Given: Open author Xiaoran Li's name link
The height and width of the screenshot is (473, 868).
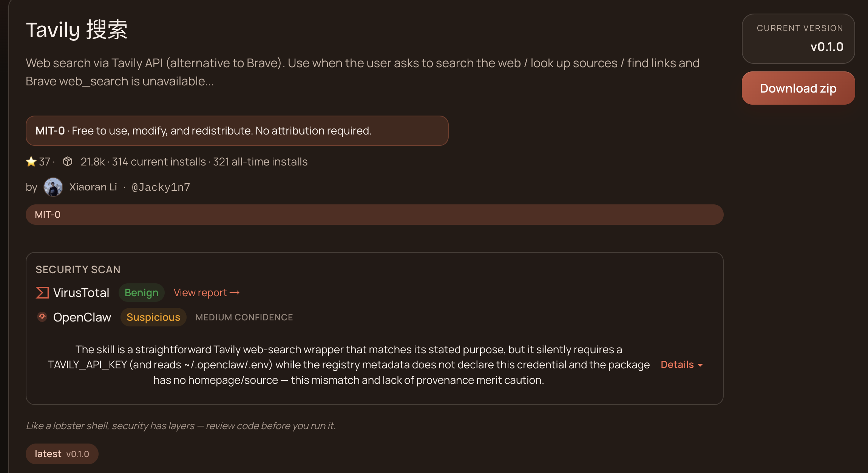Looking at the screenshot, I should click(x=93, y=187).
